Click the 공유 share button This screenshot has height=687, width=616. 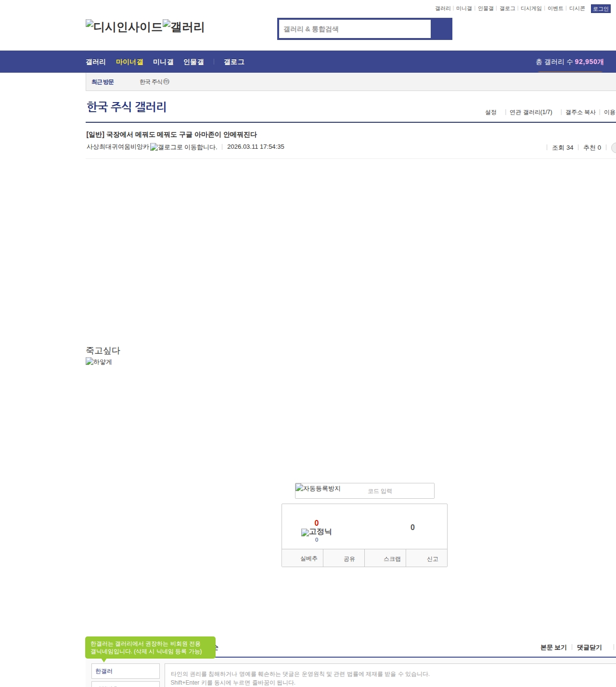pos(344,558)
